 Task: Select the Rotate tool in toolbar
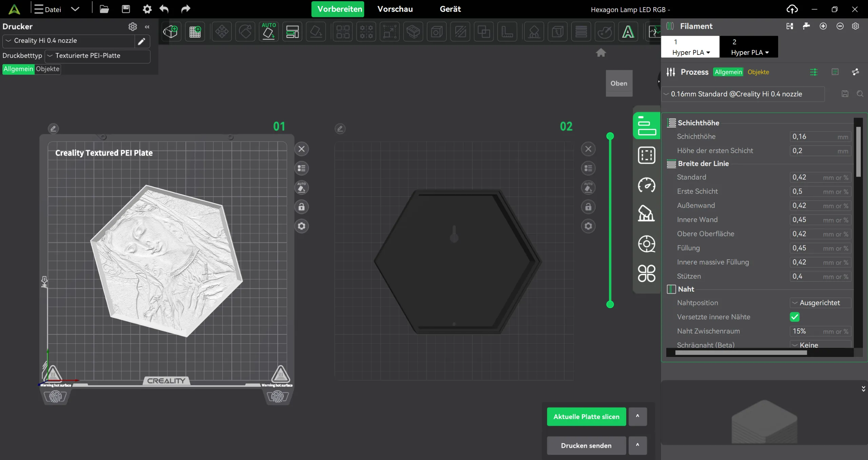pos(245,32)
